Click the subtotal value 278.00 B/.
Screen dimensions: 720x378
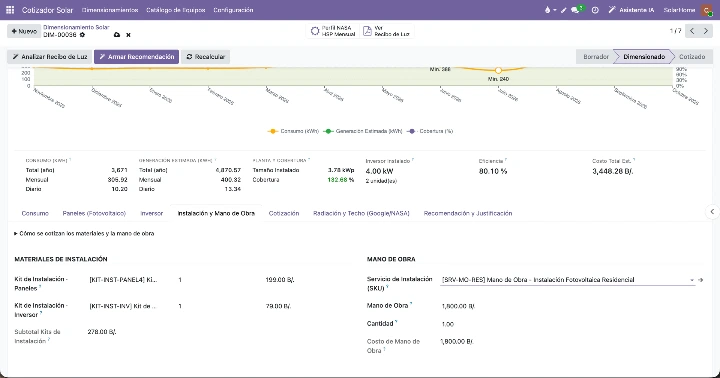click(x=102, y=332)
